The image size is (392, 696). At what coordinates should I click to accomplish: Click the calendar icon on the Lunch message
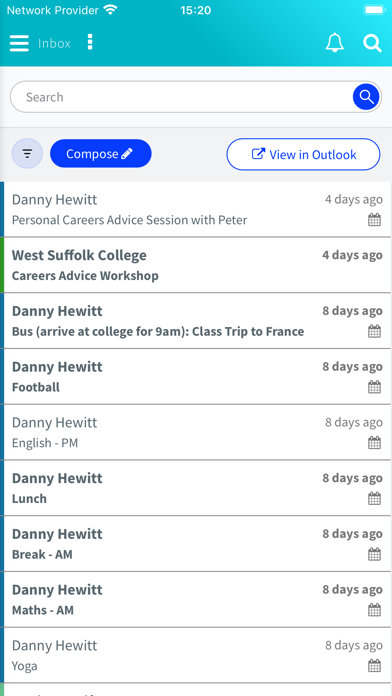[374, 498]
